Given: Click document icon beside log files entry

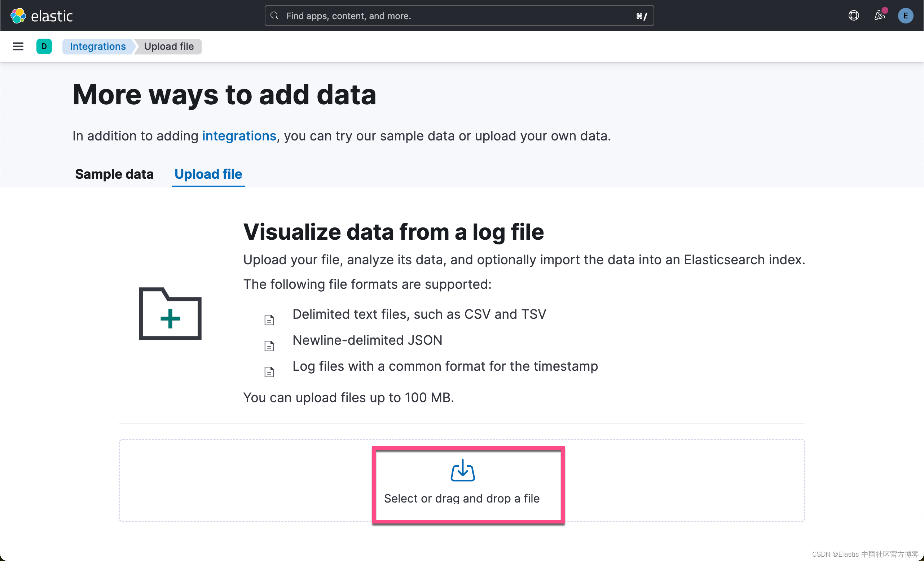Looking at the screenshot, I should pos(269,371).
